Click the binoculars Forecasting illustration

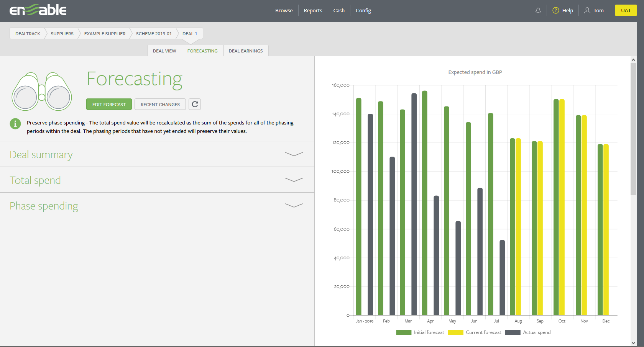pyautogui.click(x=41, y=91)
